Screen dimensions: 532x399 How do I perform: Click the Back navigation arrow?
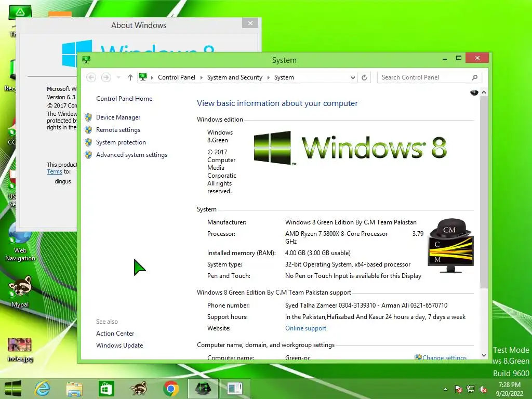point(91,77)
